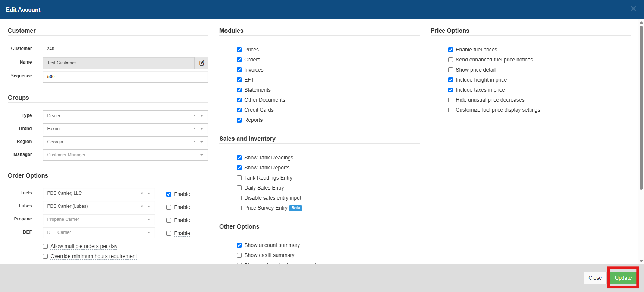Check Tank Readings Entry

(239, 178)
